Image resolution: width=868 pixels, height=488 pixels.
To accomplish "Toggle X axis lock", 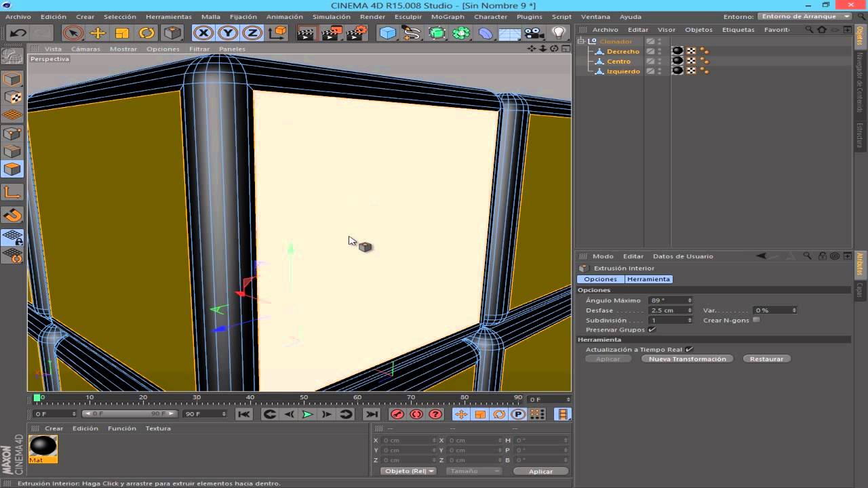I will pos(203,33).
